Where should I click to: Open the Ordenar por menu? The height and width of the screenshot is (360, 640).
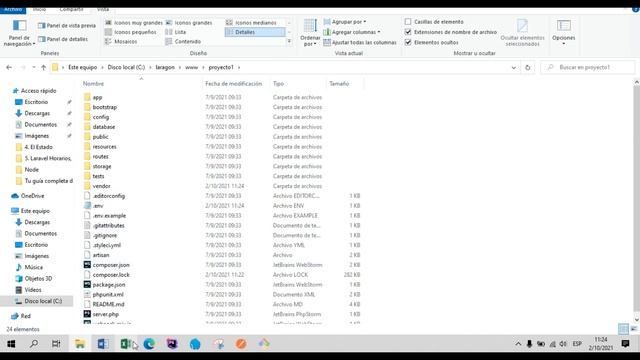pyautogui.click(x=310, y=33)
